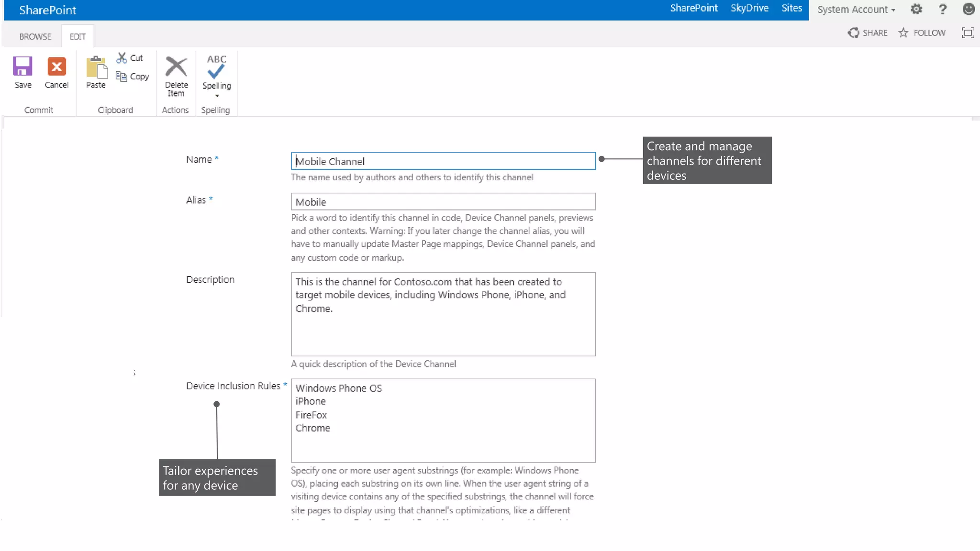Click the Cancel icon in the ribbon
The width and height of the screenshot is (980, 551).
[x=56, y=66]
